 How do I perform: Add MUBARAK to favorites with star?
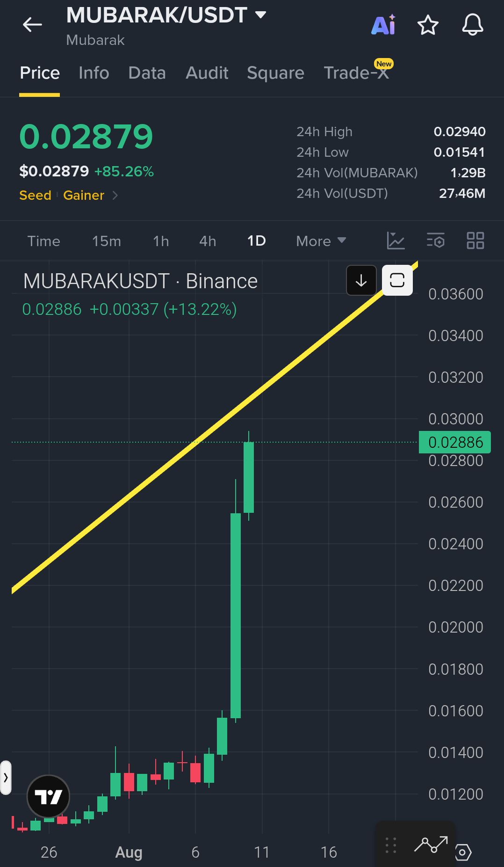pos(428,25)
